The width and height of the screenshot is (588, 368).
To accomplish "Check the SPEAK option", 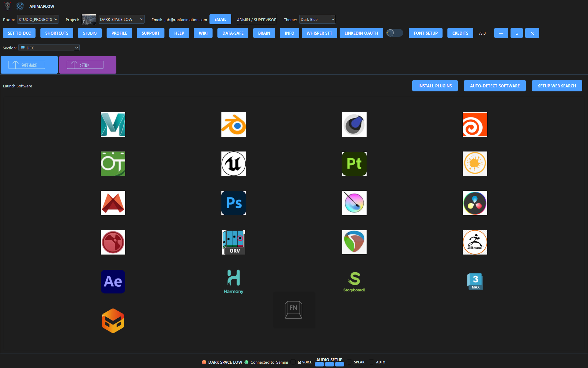I will 349,362.
